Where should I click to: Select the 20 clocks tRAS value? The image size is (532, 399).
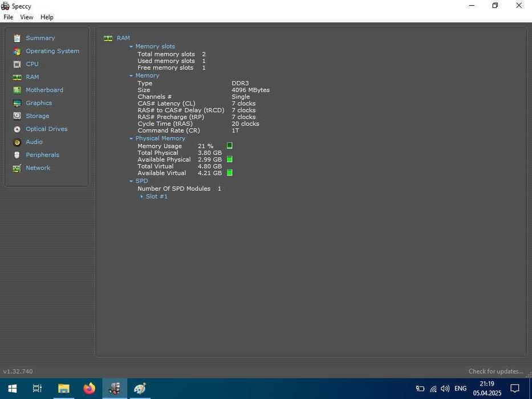[245, 124]
